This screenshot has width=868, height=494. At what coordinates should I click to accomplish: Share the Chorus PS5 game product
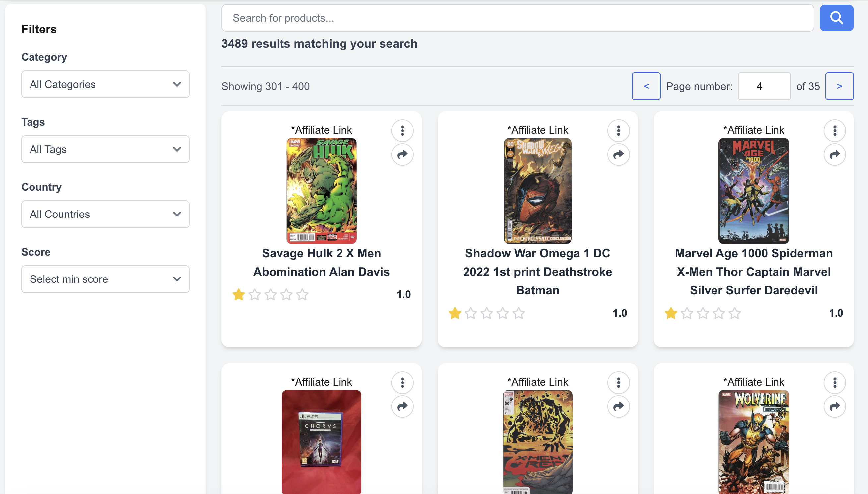pos(402,406)
